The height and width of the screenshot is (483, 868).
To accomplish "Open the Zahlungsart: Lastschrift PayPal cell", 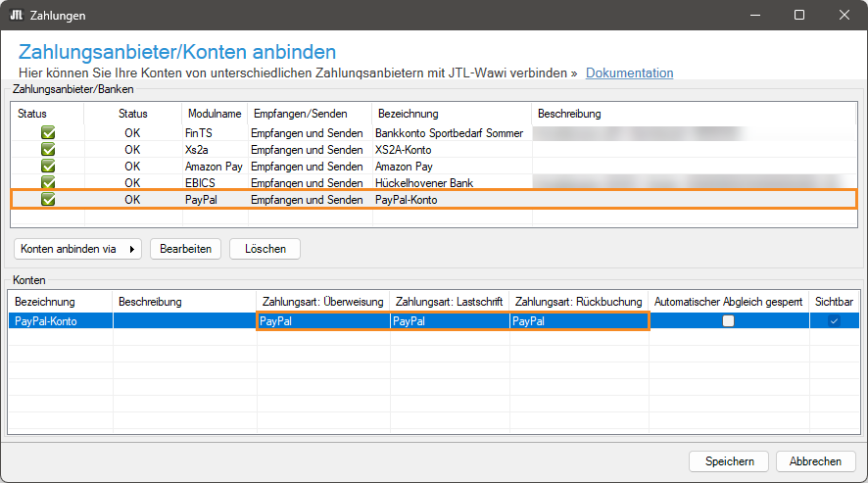I will [x=449, y=321].
